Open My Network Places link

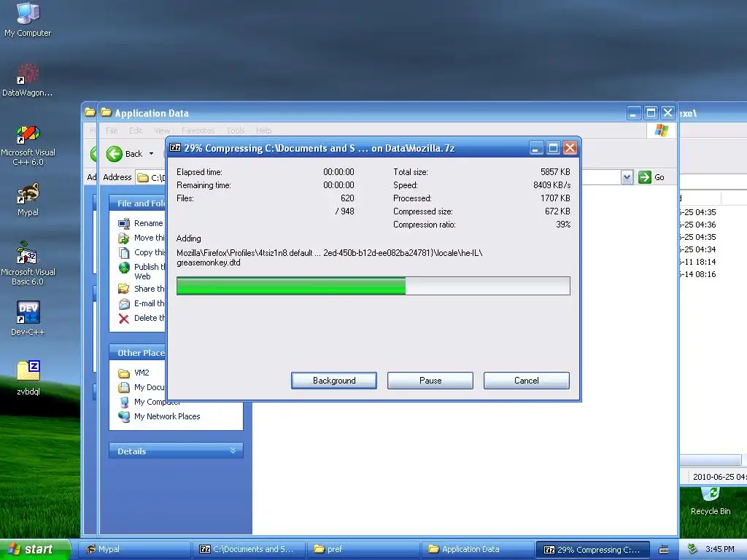pyautogui.click(x=159, y=416)
